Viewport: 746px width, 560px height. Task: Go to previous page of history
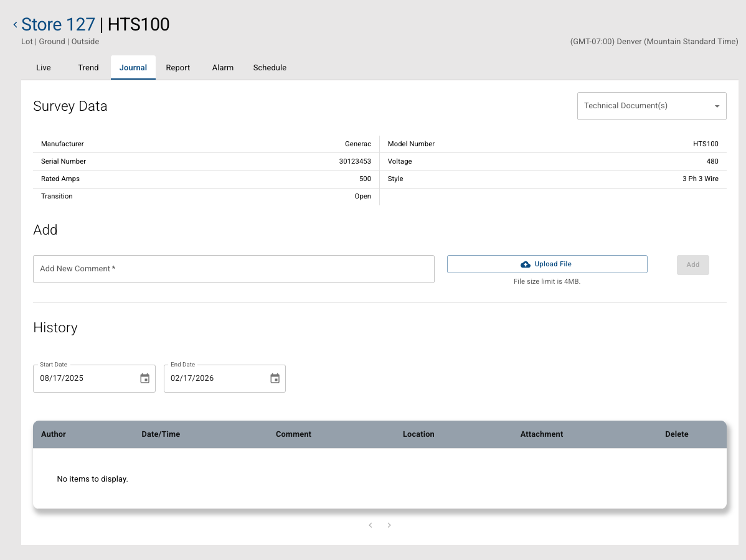pyautogui.click(x=371, y=525)
